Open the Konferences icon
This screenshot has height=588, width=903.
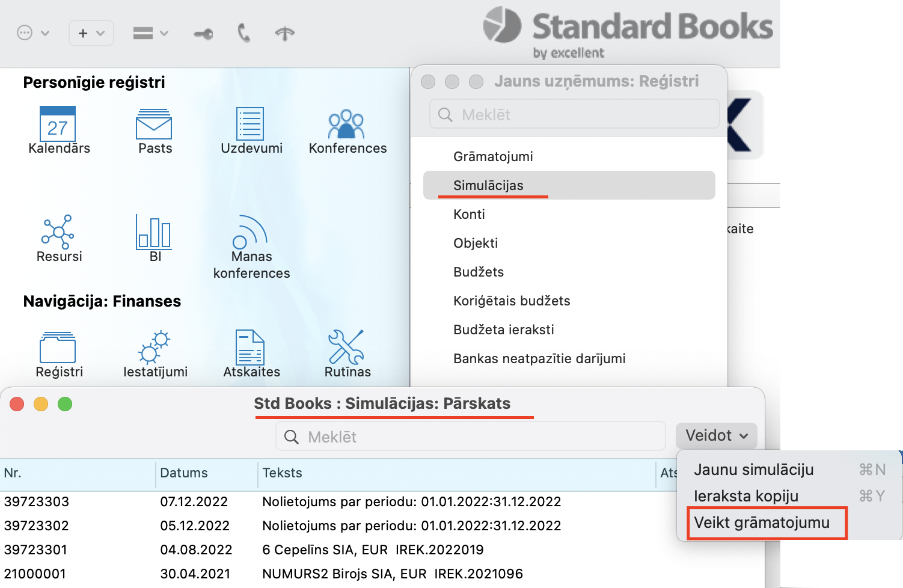point(346,124)
